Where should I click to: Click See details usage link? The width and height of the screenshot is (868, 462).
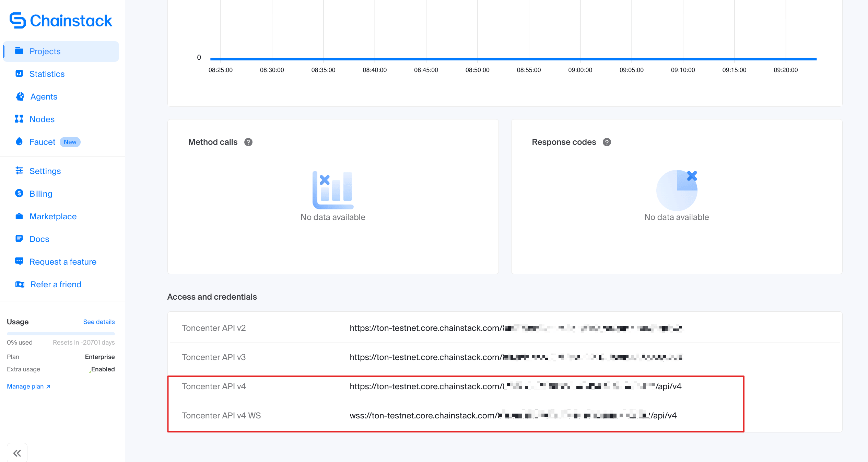(x=99, y=322)
